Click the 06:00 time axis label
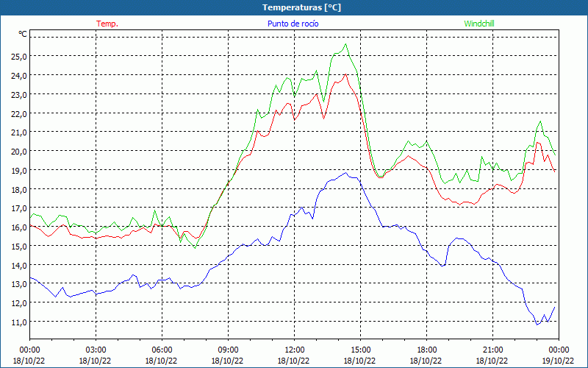This screenshot has height=368, width=588. tap(162, 350)
